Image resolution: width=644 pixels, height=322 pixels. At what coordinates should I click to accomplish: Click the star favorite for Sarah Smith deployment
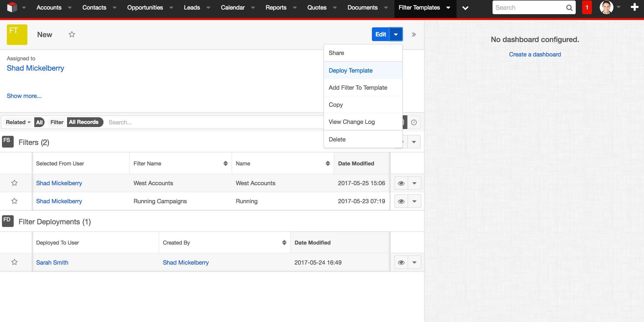(x=15, y=262)
